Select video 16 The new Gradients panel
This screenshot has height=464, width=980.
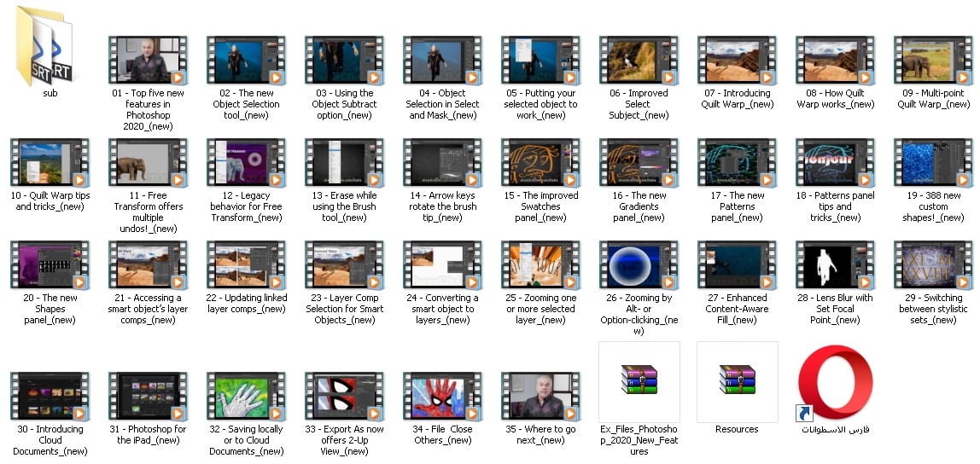(639, 162)
